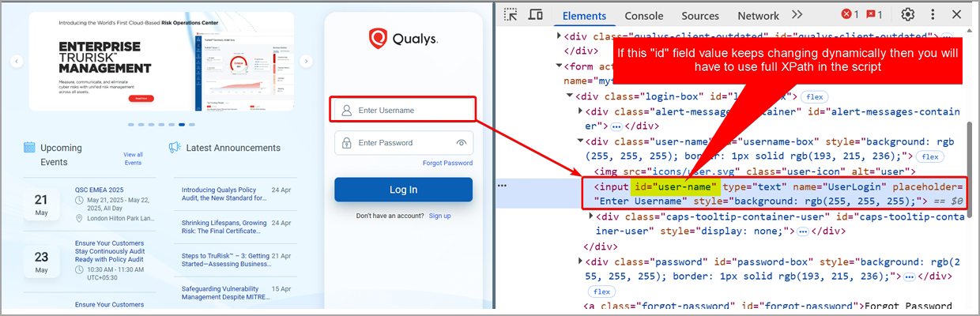Viewport: 980px width, 316px height.
Task: Go to next carousel slide arrow
Action: [x=307, y=62]
